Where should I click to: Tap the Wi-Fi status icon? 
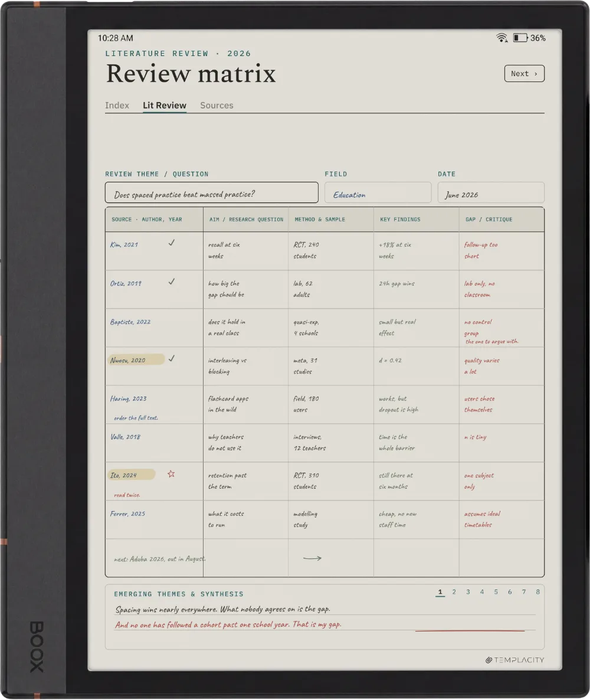(501, 38)
